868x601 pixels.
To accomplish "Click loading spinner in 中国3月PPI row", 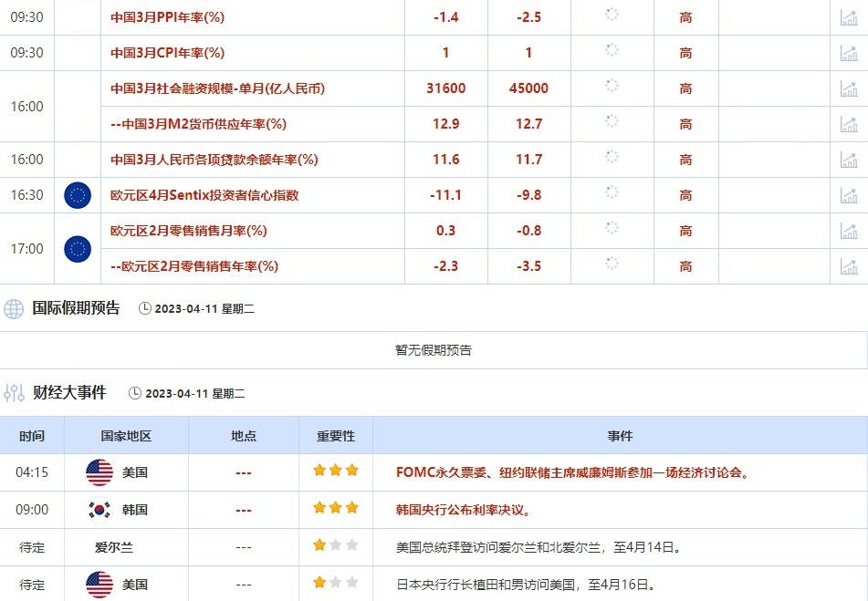I will point(612,15).
